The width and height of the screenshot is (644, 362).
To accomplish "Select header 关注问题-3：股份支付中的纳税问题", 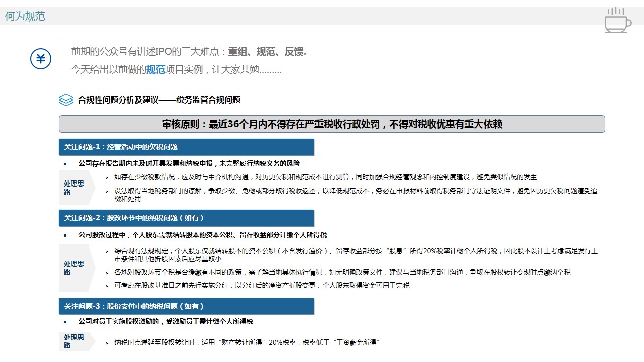I will pyautogui.click(x=187, y=306).
